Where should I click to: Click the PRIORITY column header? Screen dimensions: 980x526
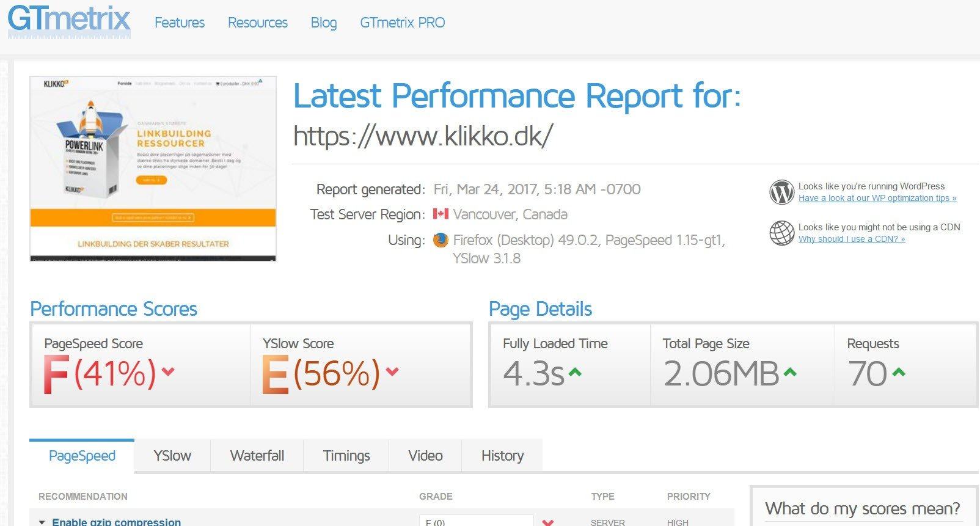(689, 496)
